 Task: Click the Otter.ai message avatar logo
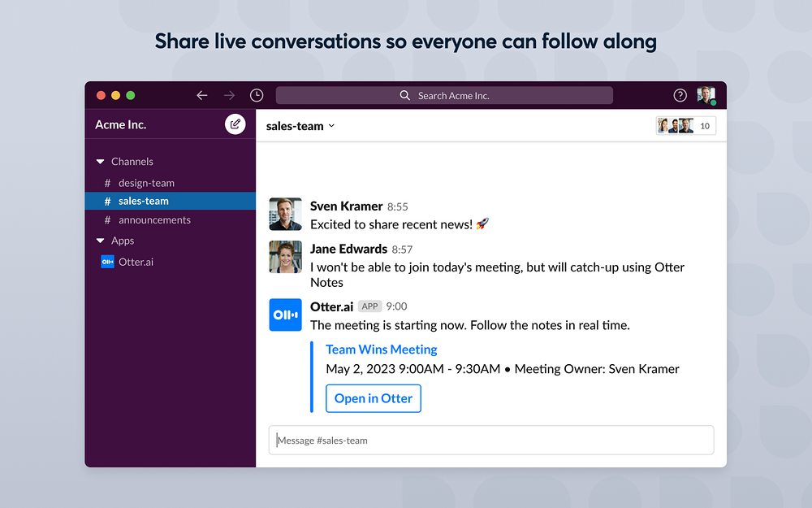[x=285, y=315]
